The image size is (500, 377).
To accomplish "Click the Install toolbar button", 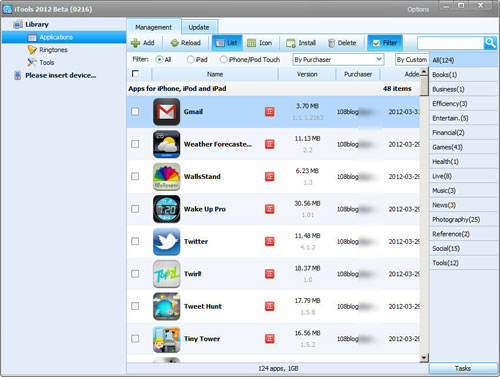I will 301,43.
